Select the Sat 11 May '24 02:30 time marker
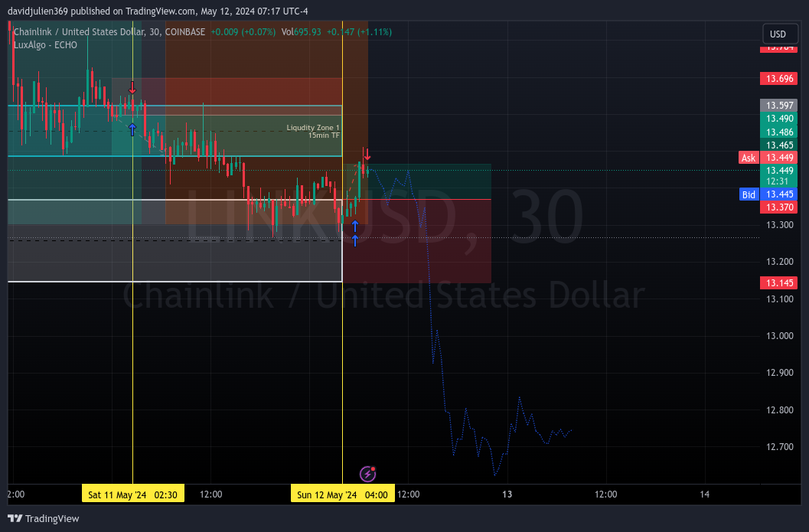The height and width of the screenshot is (532, 809). click(x=132, y=494)
